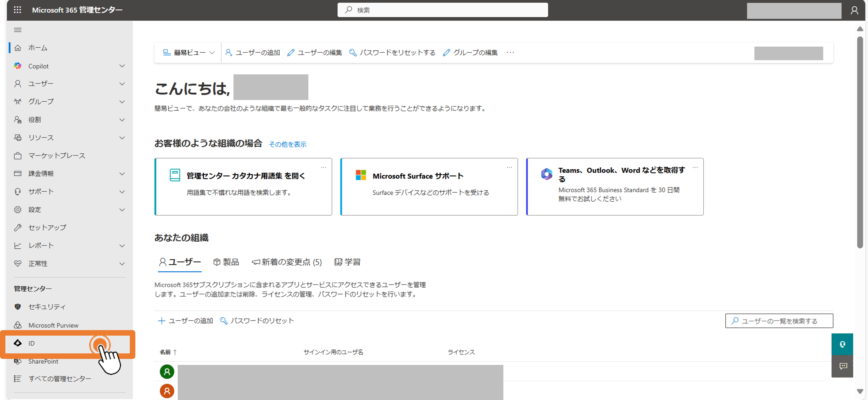Screen dimensions: 868x400
Task: Click the リソース printer icon
Action: pyautogui.click(x=18, y=137)
